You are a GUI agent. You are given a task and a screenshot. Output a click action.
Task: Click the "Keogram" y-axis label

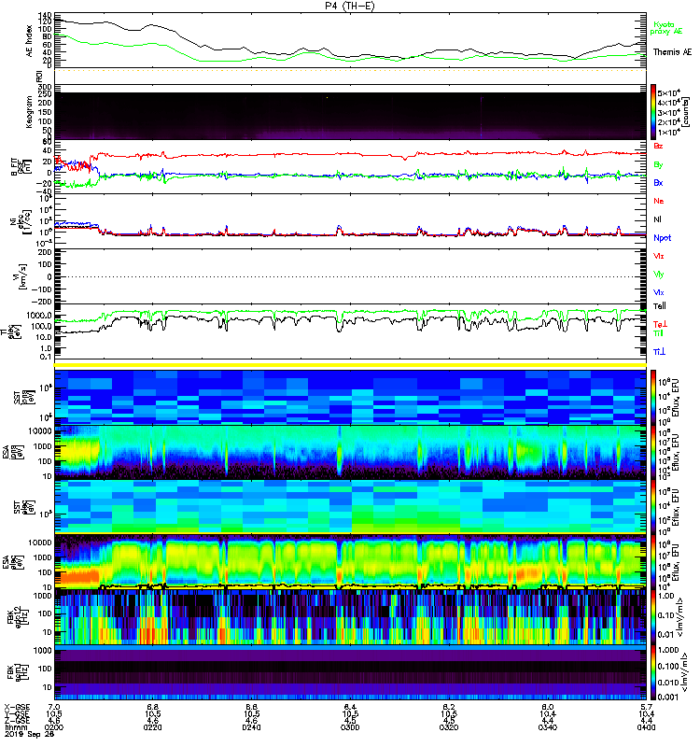point(30,112)
